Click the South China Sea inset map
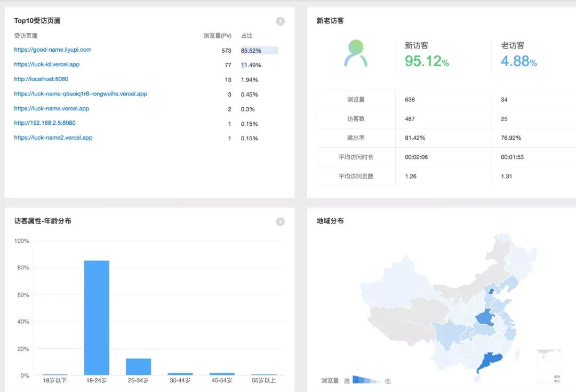This screenshot has width=576, height=392. coord(549,366)
